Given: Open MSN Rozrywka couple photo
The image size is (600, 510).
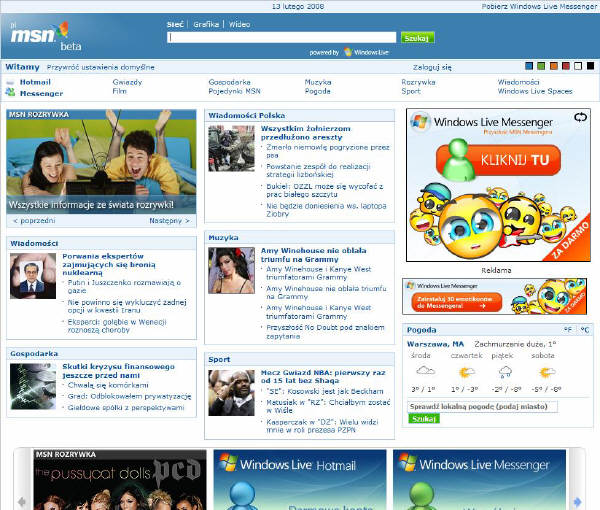Looking at the screenshot, I should 101,161.
